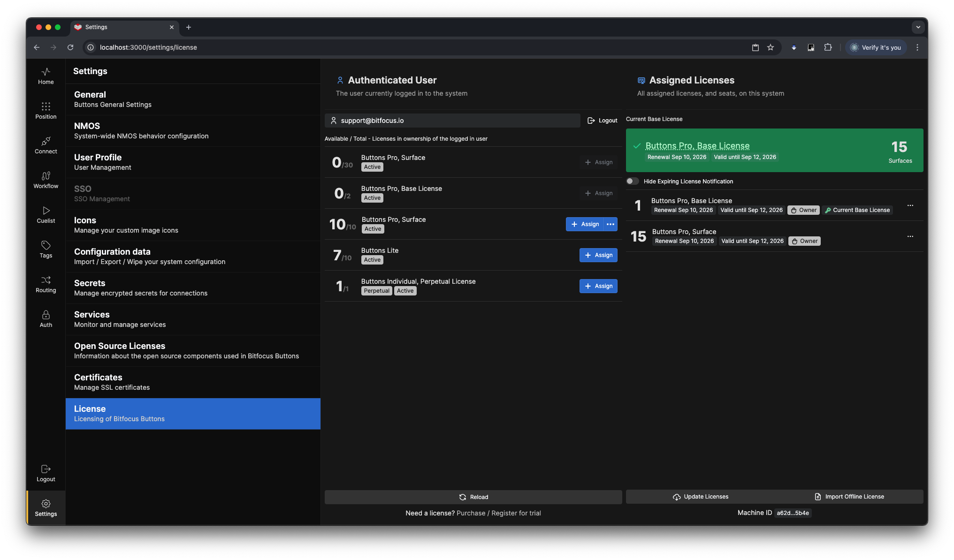Open Icons settings
Viewport: 954px width, 560px height.
click(x=193, y=225)
